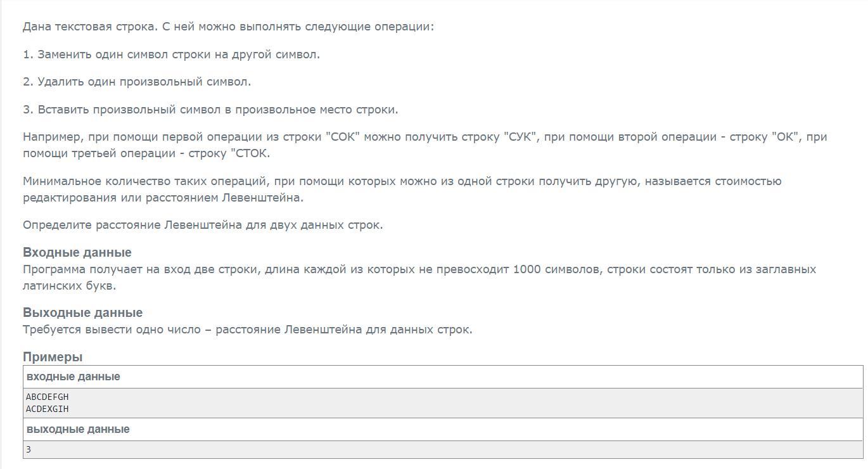Click the "Примеры" heading
Viewport: 868px width, 469px height.
tap(53, 357)
